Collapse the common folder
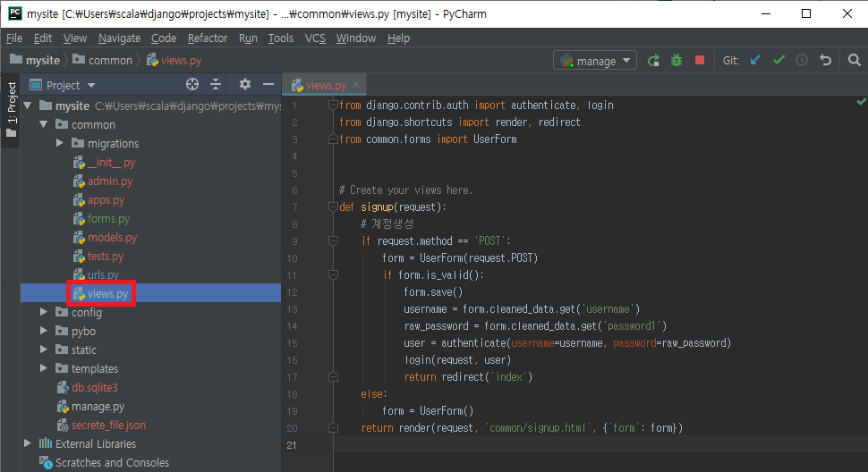This screenshot has height=472, width=868. (44, 124)
